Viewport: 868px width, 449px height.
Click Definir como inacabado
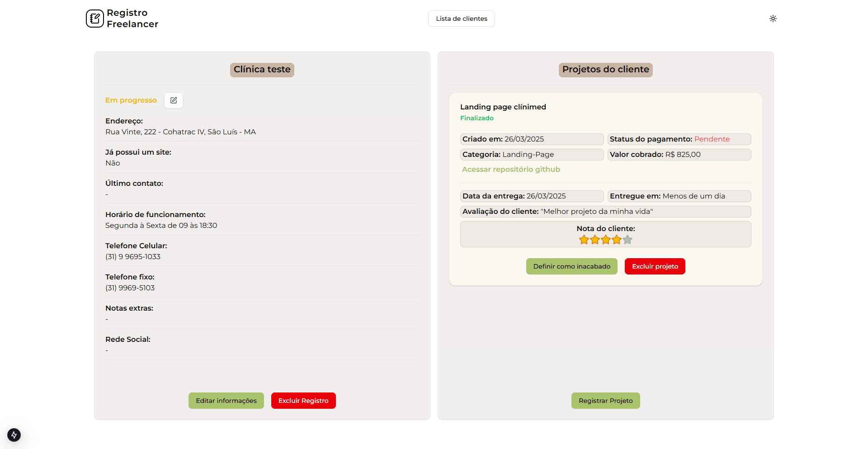[x=571, y=266]
